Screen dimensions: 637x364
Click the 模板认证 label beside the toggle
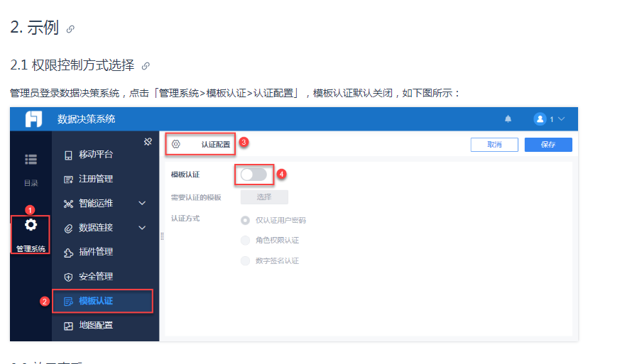click(x=185, y=175)
